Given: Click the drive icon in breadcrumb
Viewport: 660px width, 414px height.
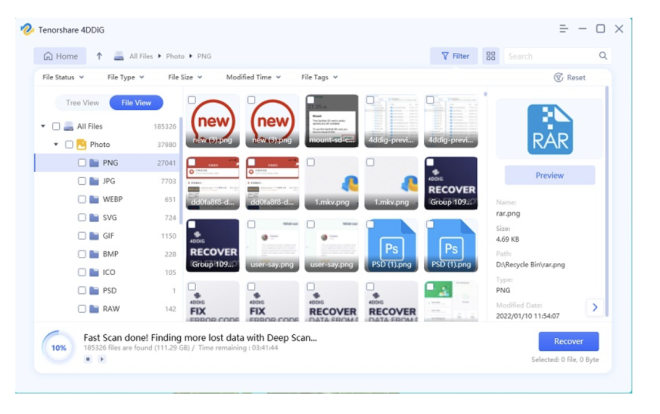Looking at the screenshot, I should click(x=119, y=56).
